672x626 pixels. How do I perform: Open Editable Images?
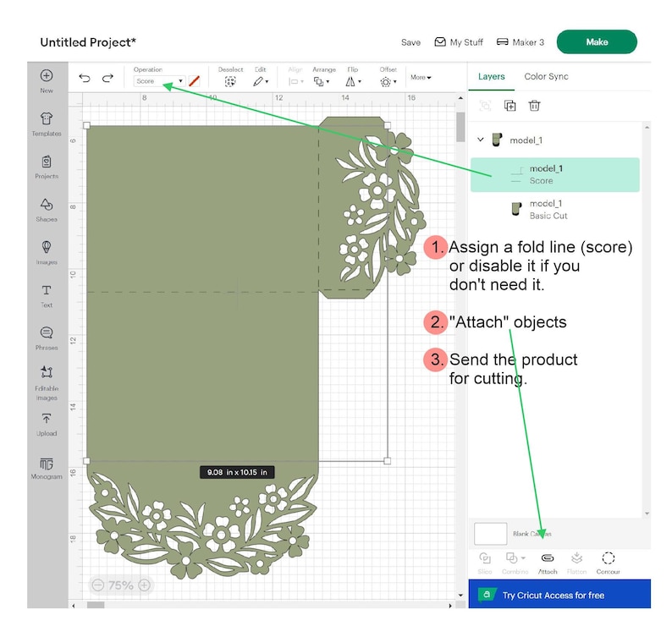point(47,383)
